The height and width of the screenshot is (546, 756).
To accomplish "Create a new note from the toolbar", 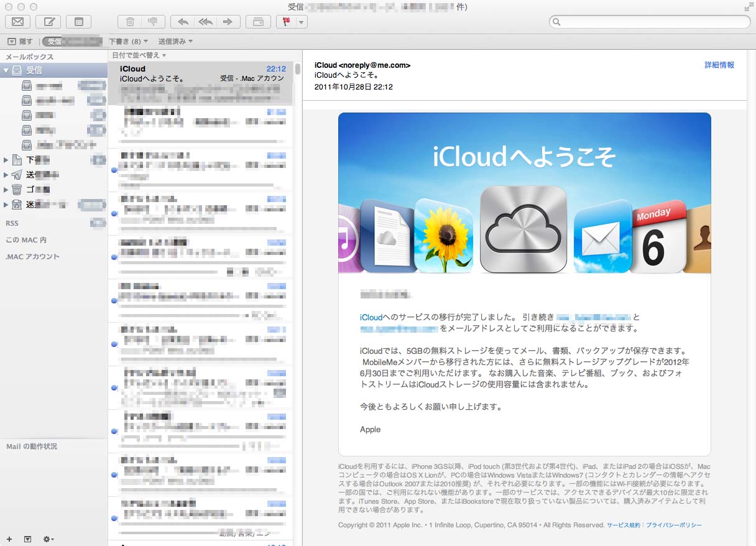I will point(78,22).
